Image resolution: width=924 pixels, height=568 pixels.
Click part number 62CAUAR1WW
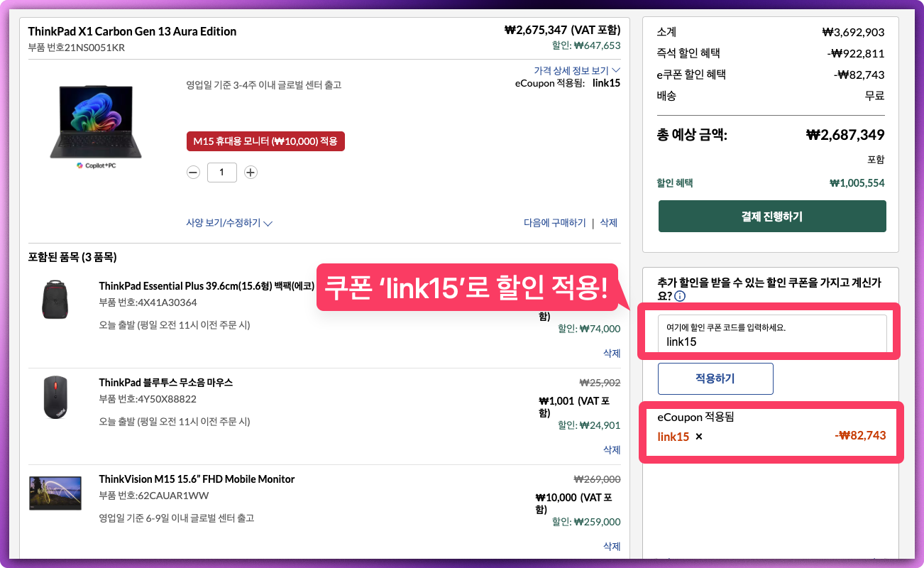click(x=172, y=496)
